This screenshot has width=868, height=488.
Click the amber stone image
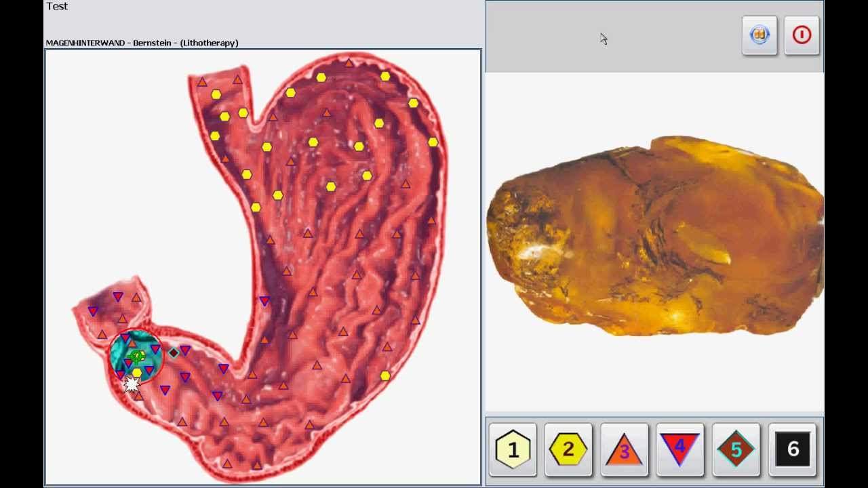tap(655, 237)
